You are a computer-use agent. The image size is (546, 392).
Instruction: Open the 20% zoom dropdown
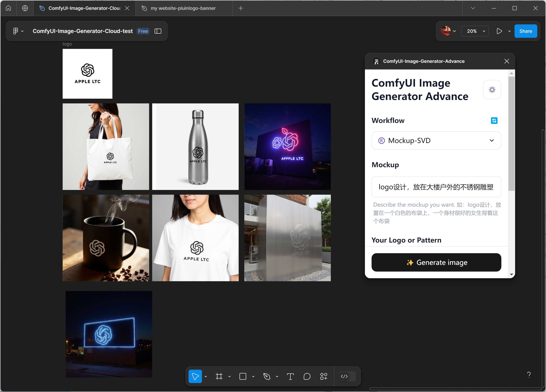click(x=475, y=31)
